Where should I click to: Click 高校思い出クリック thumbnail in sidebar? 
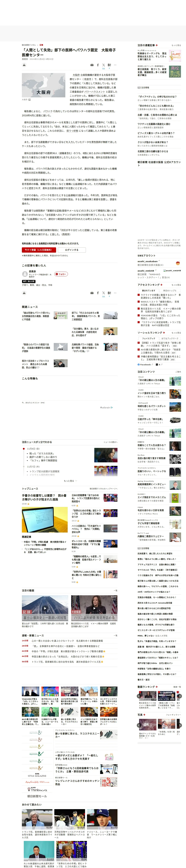[175, 71]
